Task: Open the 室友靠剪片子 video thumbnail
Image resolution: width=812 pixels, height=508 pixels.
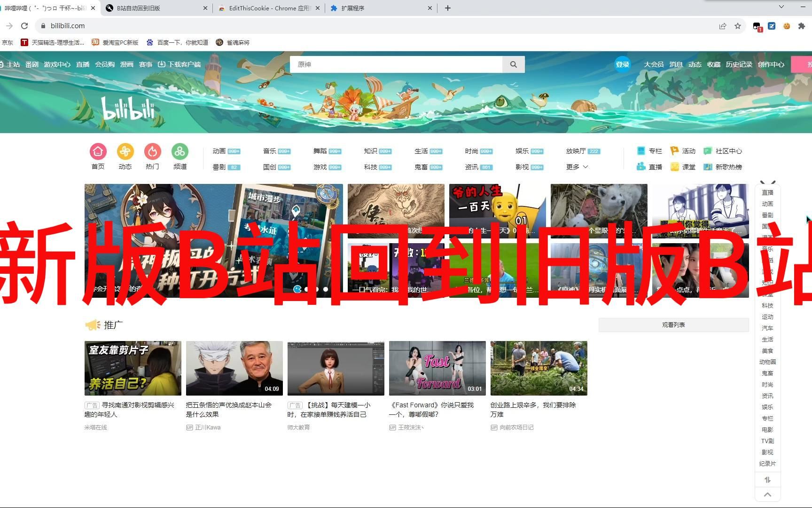Action: coord(133,368)
